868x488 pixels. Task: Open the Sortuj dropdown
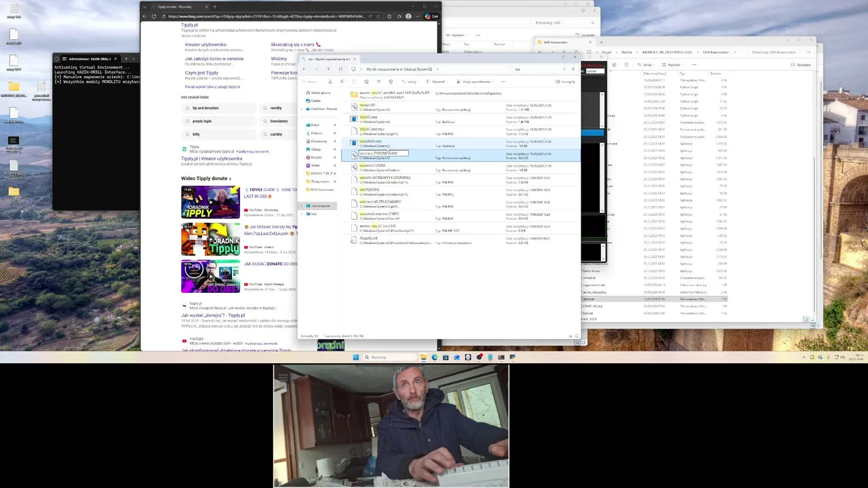[x=411, y=81]
